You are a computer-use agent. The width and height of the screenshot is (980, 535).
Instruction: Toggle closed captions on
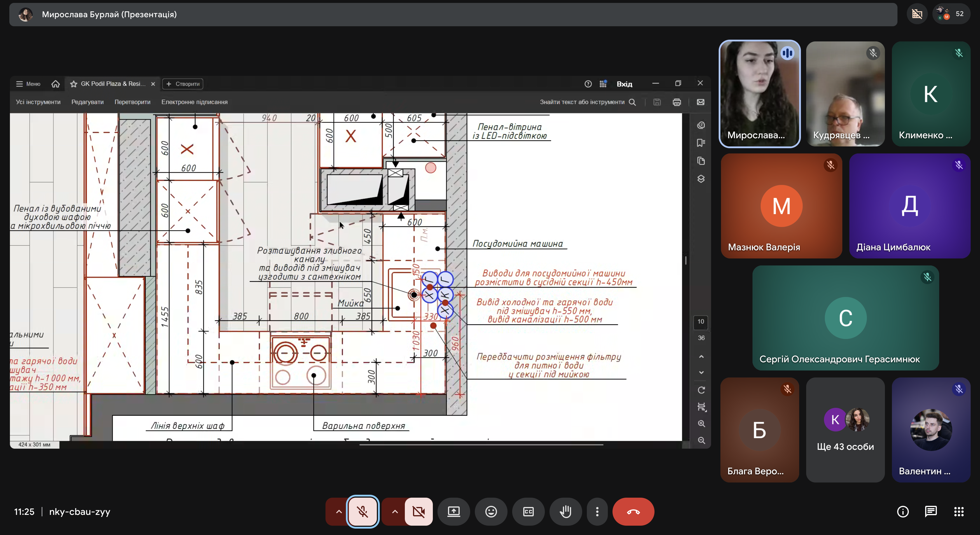tap(528, 511)
